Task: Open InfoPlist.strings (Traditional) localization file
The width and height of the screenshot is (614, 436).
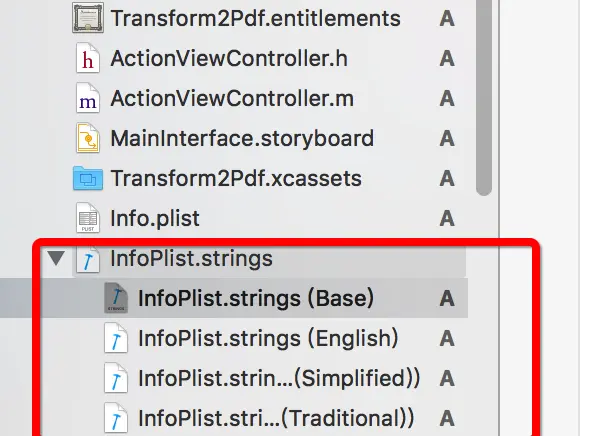Action: [x=276, y=417]
